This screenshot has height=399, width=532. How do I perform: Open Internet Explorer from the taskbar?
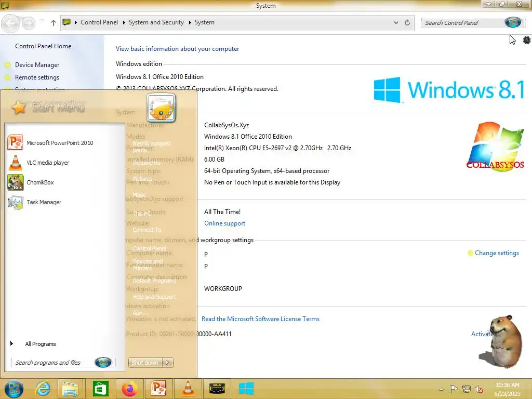point(43,389)
